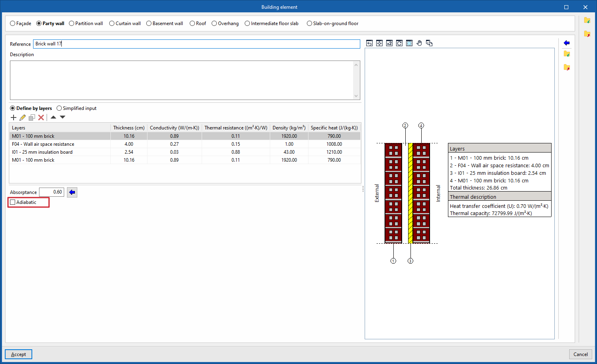Click the zoom window selection icon

(409, 43)
